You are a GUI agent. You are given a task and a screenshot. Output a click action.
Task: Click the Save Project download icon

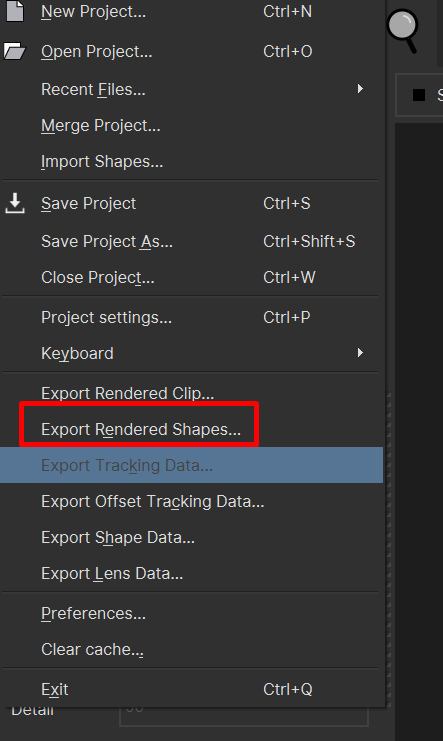coord(15,203)
